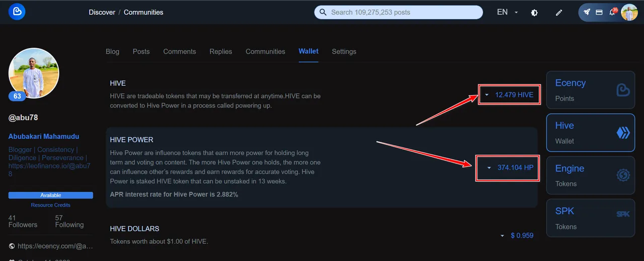This screenshot has height=261, width=644.
Task: Click the HIVE DOLLARS section heading
Action: (135, 229)
